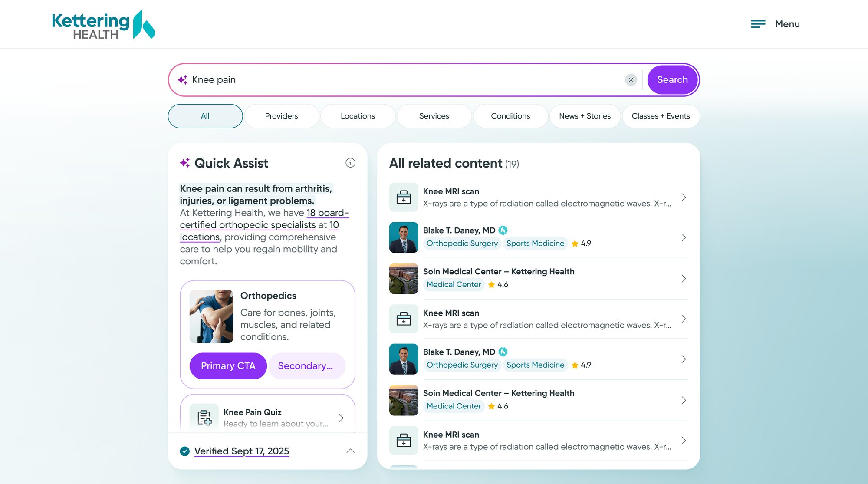This screenshot has height=484, width=868.
Task: Click first Blake T. Daney portrait thumbnail
Action: click(x=404, y=237)
